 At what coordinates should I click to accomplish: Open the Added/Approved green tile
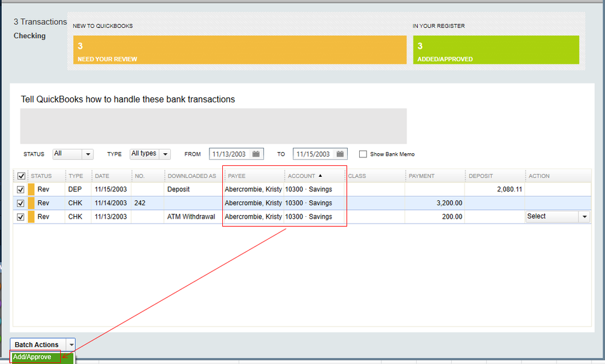click(x=496, y=50)
